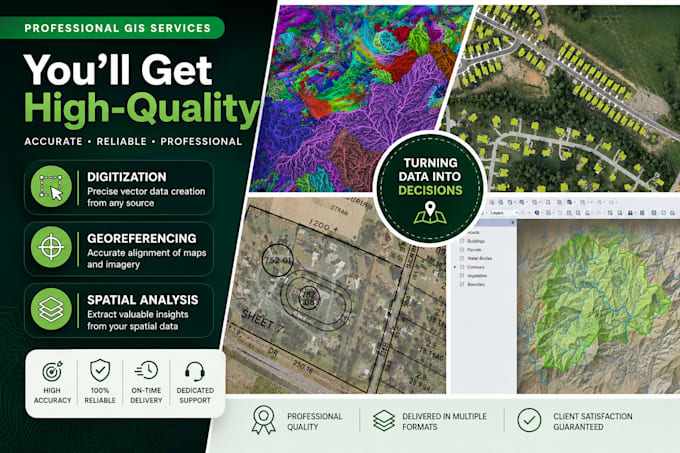Click the Professional GIS Services banner
This screenshot has width=680, height=453.
click(x=112, y=28)
